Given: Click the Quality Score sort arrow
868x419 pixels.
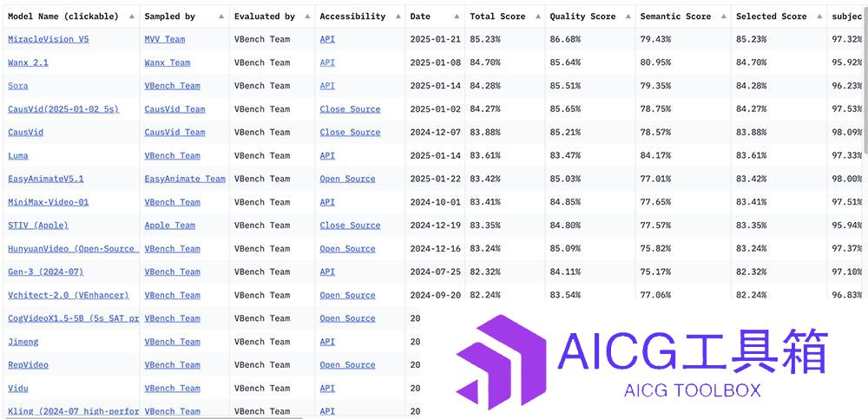Looking at the screenshot, I should [628, 16].
